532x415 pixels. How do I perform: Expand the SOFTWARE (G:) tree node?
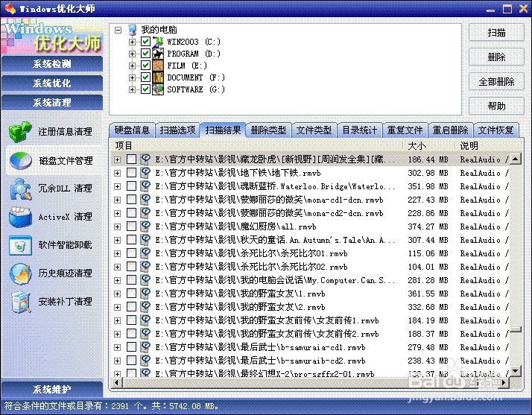[x=133, y=89]
